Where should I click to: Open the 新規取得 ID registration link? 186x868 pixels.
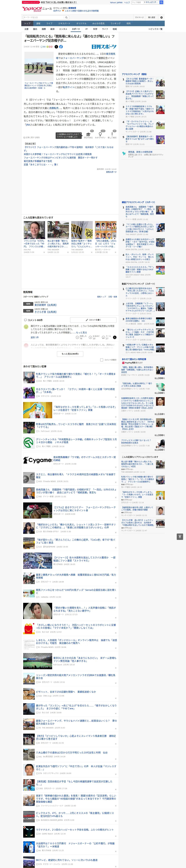click(72, 8)
